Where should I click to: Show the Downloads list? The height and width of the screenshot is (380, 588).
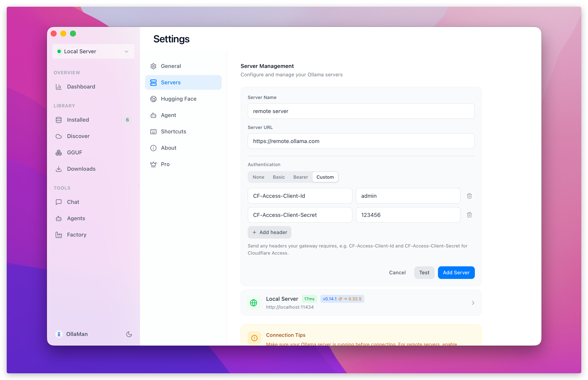click(93, 169)
